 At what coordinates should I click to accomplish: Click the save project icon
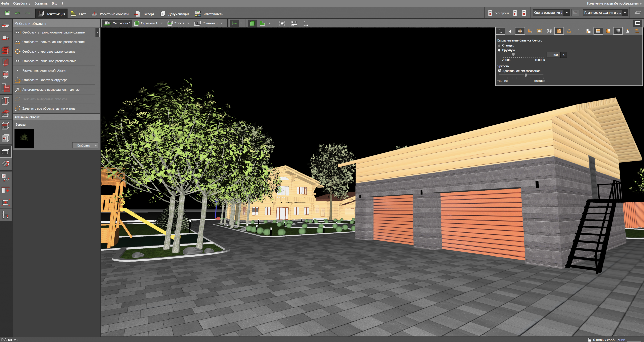pyautogui.click(x=7, y=13)
